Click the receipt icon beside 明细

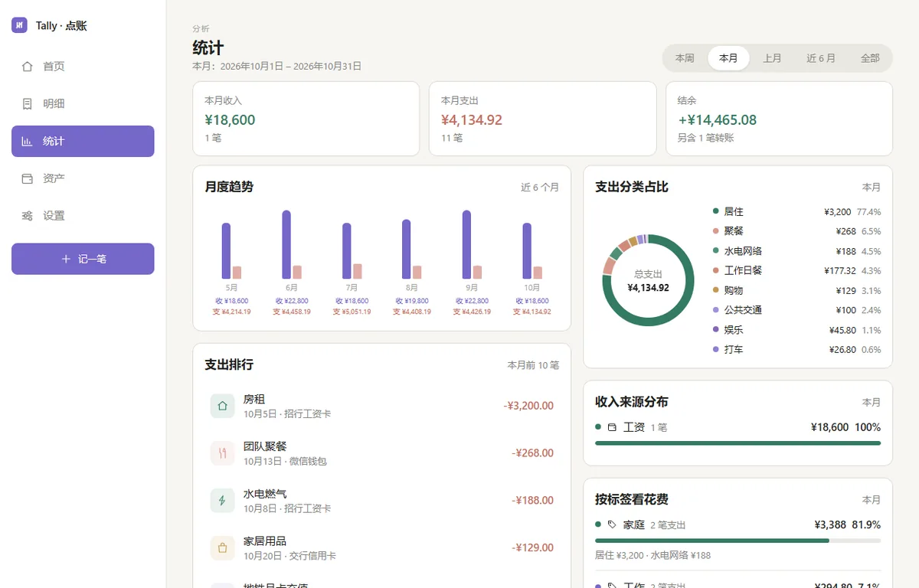[28, 103]
